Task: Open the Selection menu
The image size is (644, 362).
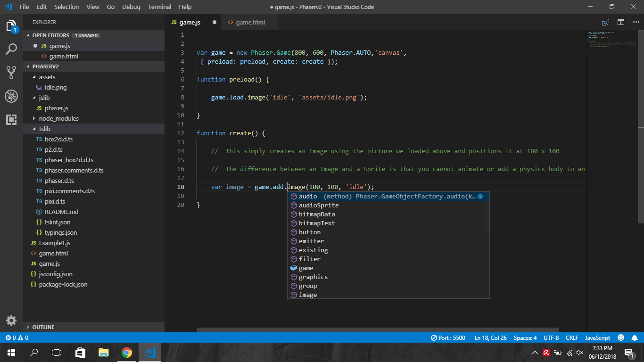Action: click(x=66, y=7)
